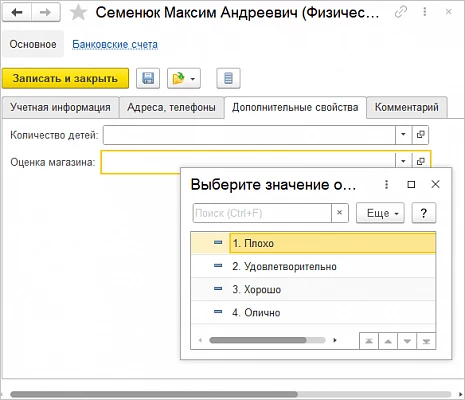This screenshot has height=400, width=465.
Task: Open help with the question mark button
Action: [424, 213]
